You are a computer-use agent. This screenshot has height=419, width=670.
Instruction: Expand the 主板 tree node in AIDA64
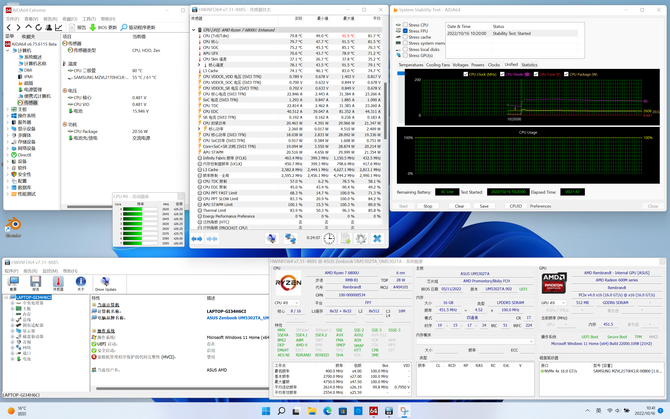(8, 109)
